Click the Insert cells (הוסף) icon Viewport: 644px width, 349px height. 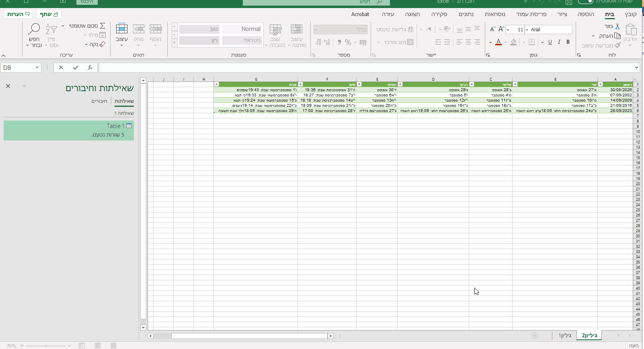pyautogui.click(x=156, y=29)
